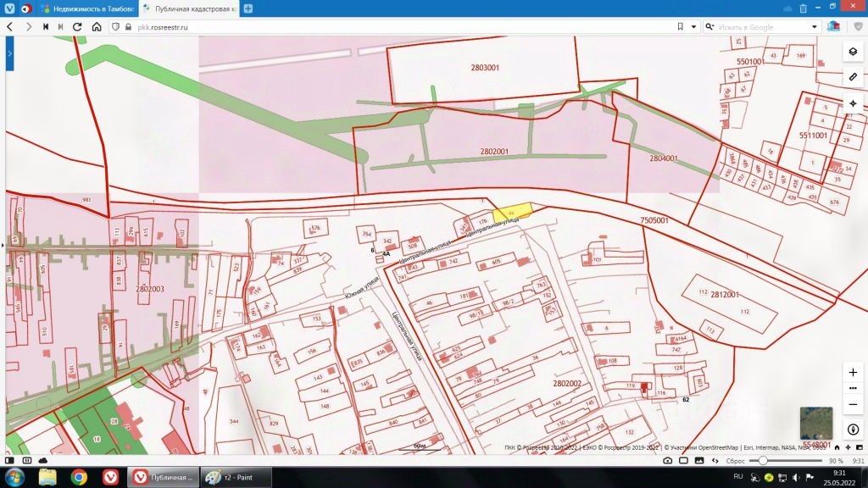
Task: Switch to Недвижимость в Тамбове tab
Action: (88, 8)
